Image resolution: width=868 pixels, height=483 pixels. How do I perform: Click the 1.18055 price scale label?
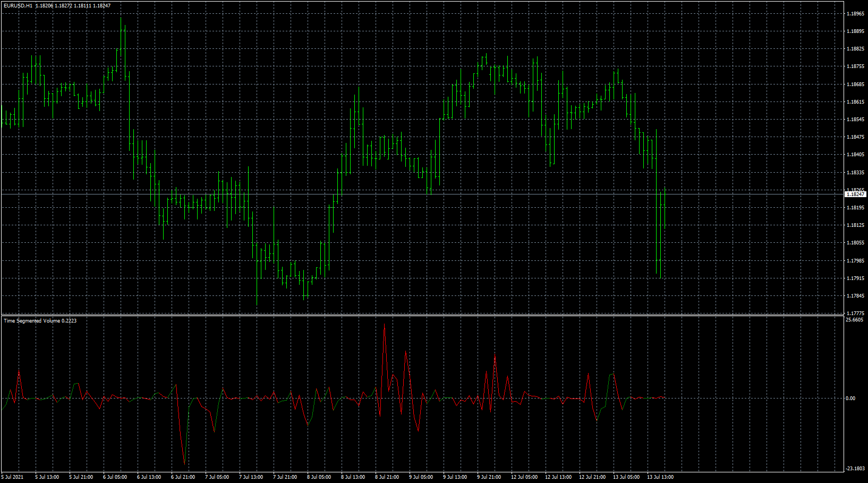click(855, 243)
